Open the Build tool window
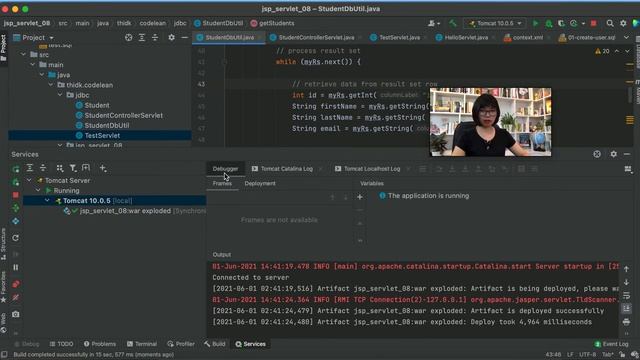 pyautogui.click(x=215, y=344)
